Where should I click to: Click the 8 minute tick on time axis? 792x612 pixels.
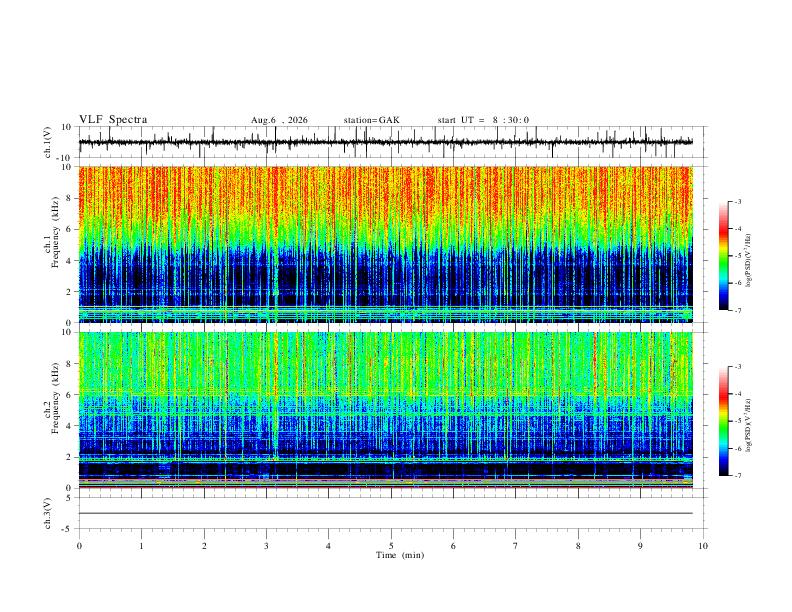[x=578, y=546]
